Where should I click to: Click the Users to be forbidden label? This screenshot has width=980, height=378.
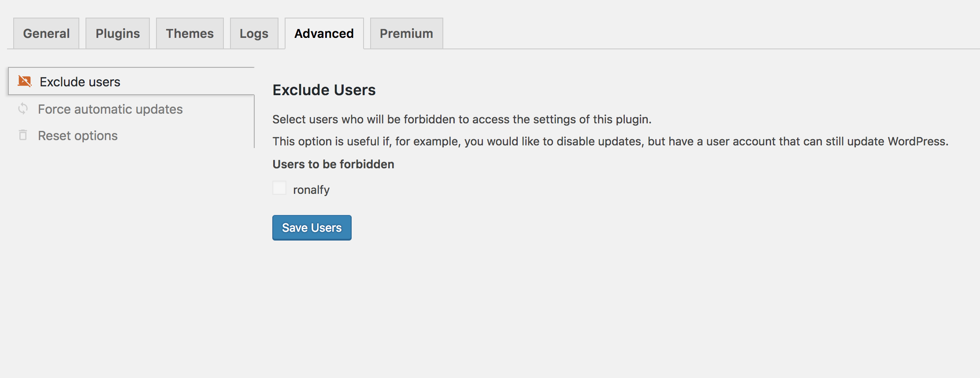(x=334, y=164)
